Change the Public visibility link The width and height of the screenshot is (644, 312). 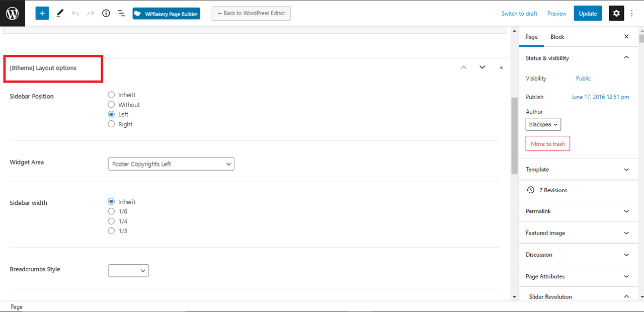point(583,79)
